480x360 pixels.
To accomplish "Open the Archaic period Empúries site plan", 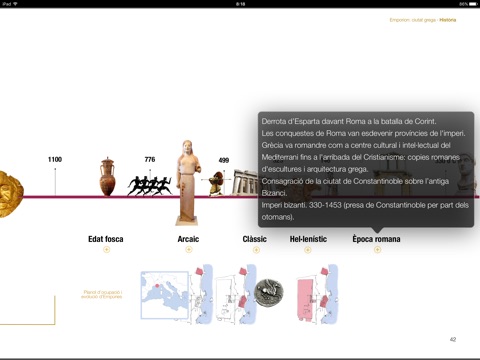I will 202,295.
